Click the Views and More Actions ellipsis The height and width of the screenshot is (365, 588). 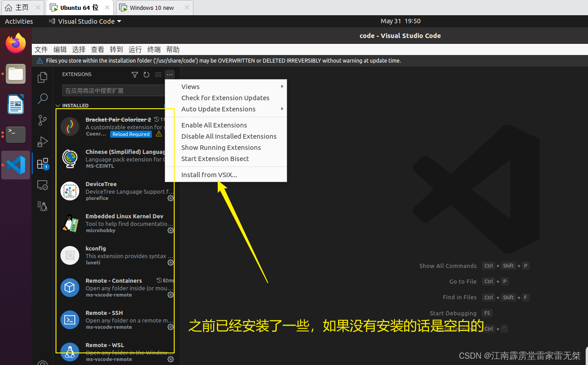click(170, 75)
